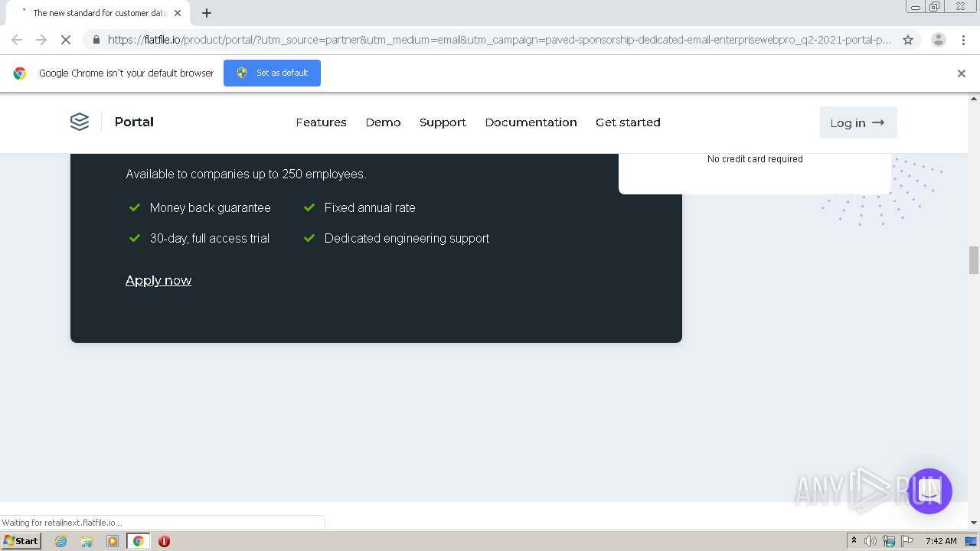Click the scrollbar down arrow
The image size is (980, 551).
974,523
